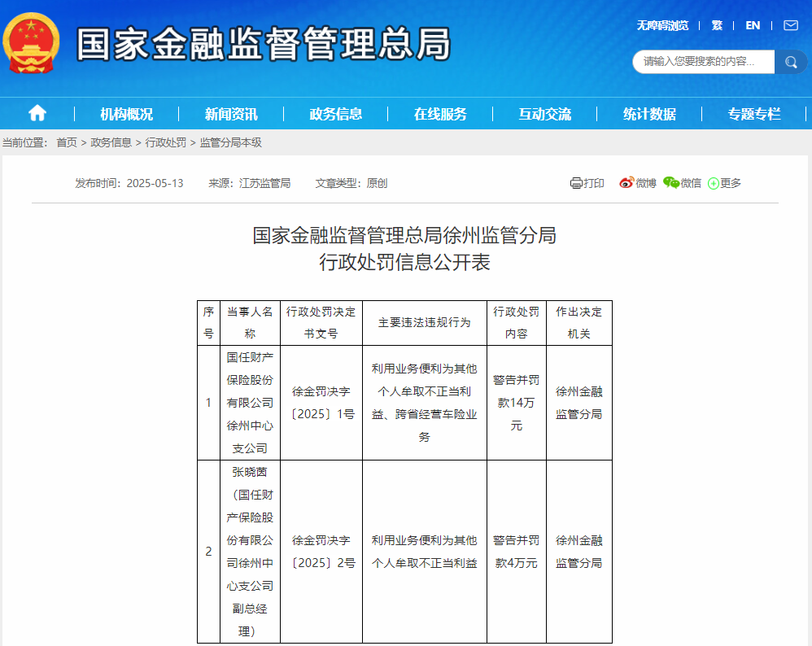Click 徐州金融监管分局 in row 2

[579, 552]
